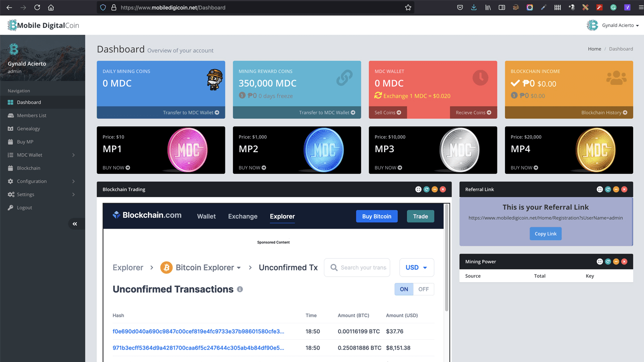644x362 pixels.
Task: Click the info icon beside Unconfirmed Transactions
Action: click(x=240, y=289)
